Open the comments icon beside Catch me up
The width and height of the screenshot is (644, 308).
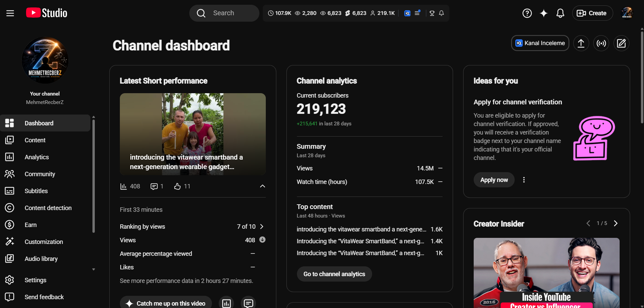(248, 303)
